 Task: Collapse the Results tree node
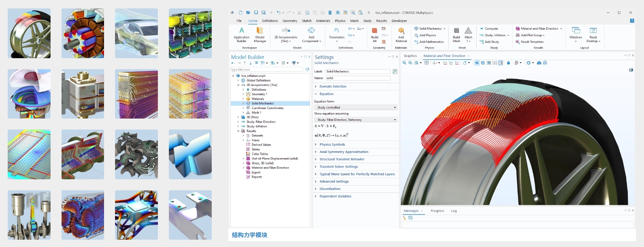point(238,131)
